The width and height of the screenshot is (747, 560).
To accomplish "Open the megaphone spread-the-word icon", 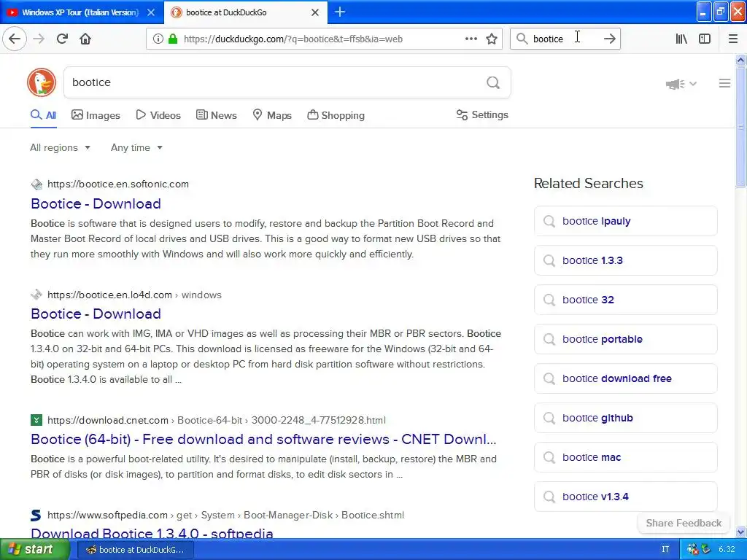I will click(675, 84).
